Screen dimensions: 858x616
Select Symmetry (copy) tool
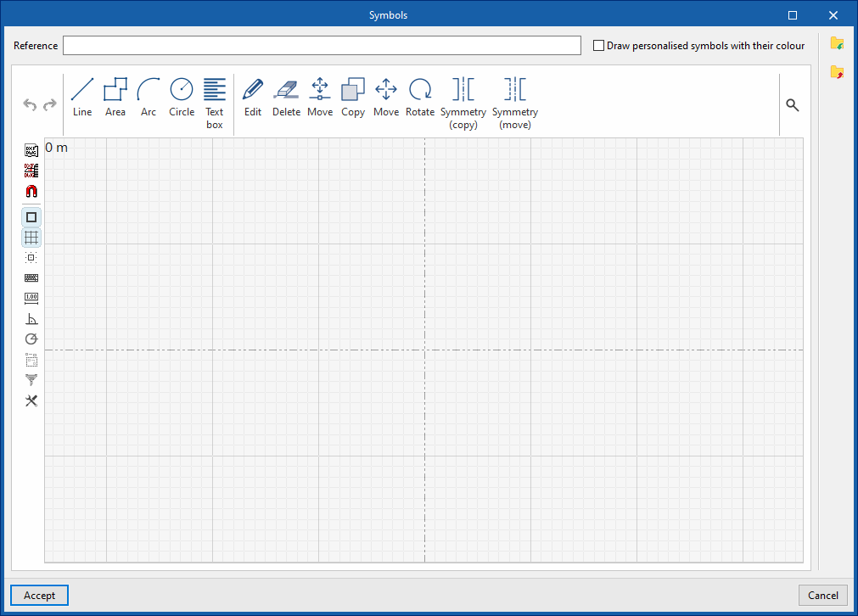coord(463,104)
